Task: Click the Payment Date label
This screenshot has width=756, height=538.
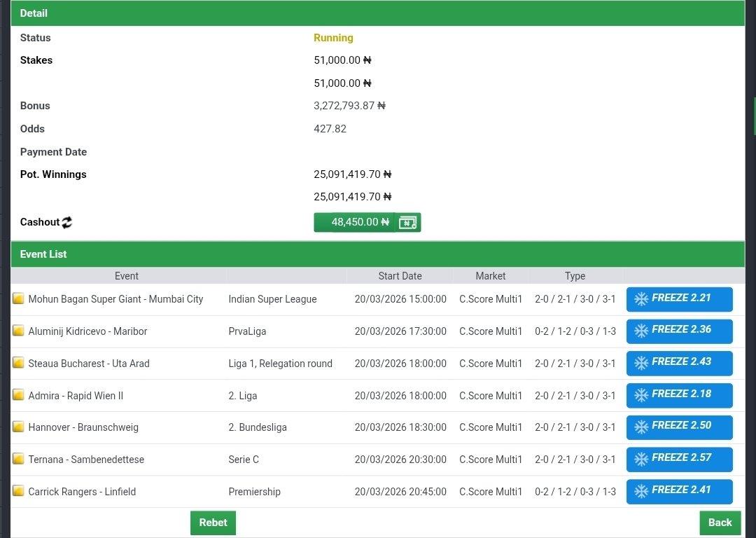Action: pos(53,152)
